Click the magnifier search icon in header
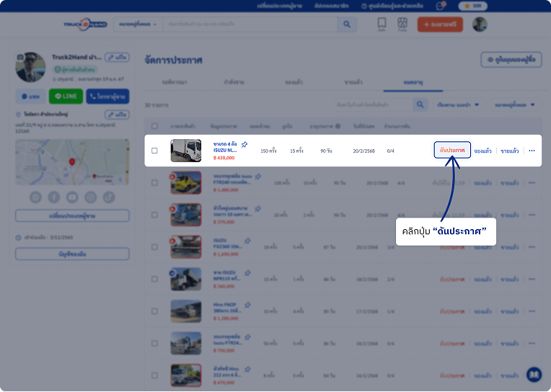 347,24
